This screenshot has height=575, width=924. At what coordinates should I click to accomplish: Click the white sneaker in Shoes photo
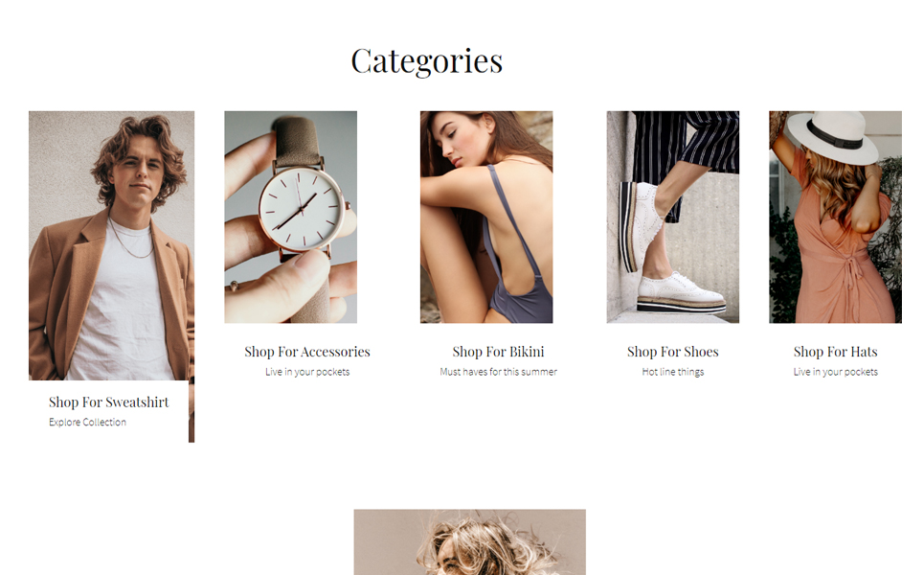tap(680, 293)
